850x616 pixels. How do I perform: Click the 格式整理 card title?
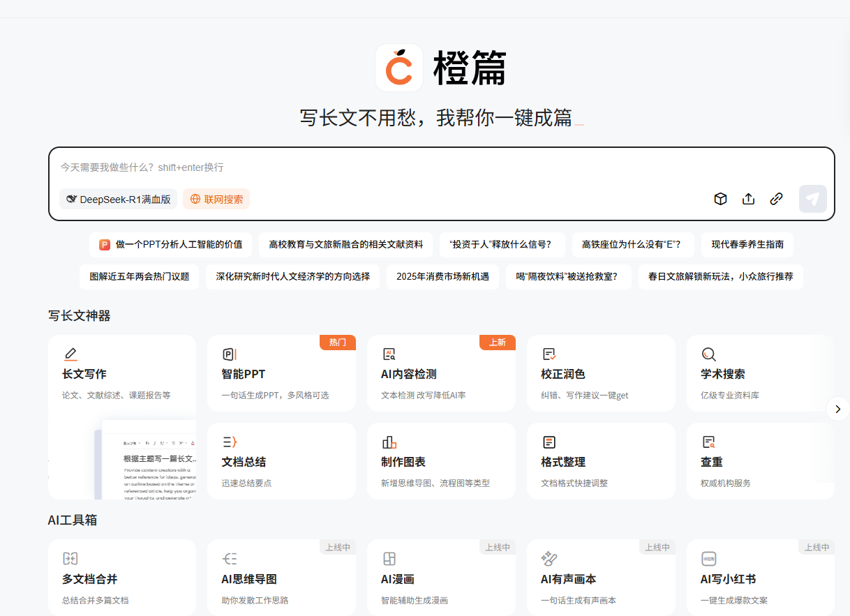point(563,462)
